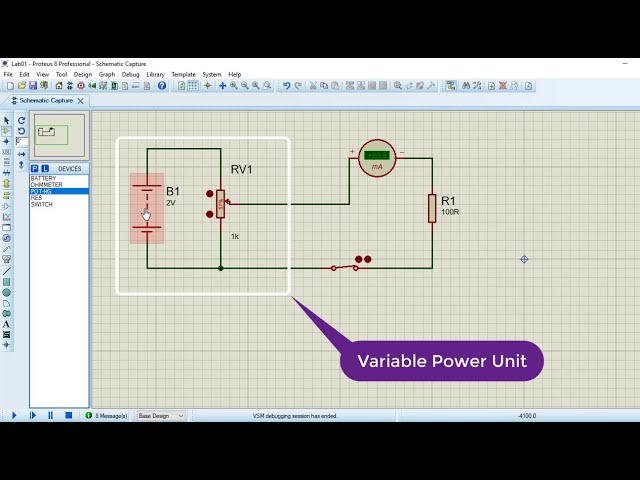Click the overview thumbnail preview
Viewport: 640px width, 480px height.
[x=59, y=136]
